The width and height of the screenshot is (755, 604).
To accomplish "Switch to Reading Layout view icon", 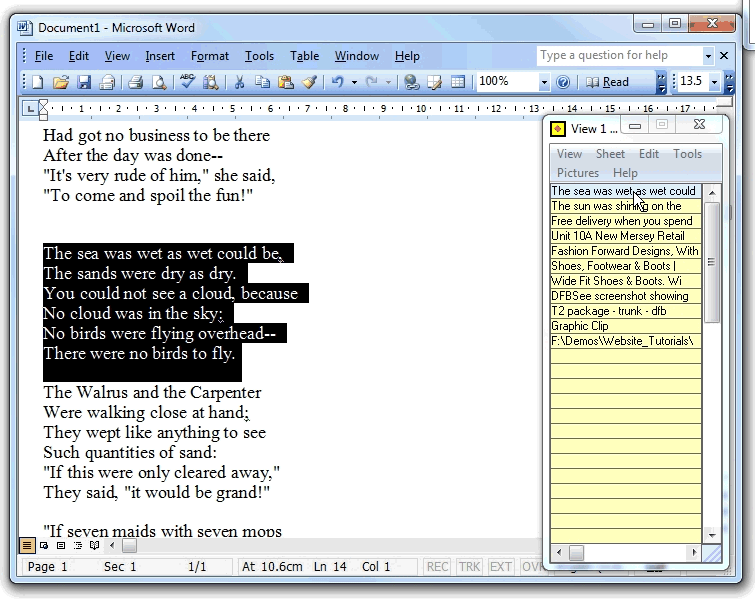I will (x=94, y=546).
